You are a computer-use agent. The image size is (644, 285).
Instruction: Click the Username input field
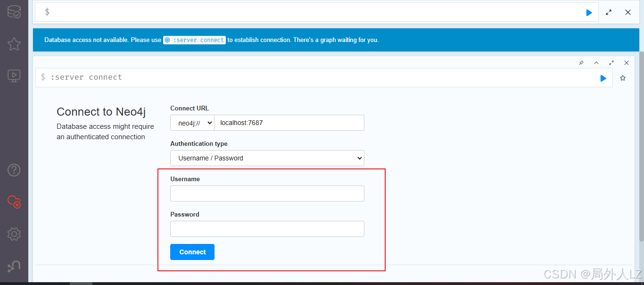point(267,193)
